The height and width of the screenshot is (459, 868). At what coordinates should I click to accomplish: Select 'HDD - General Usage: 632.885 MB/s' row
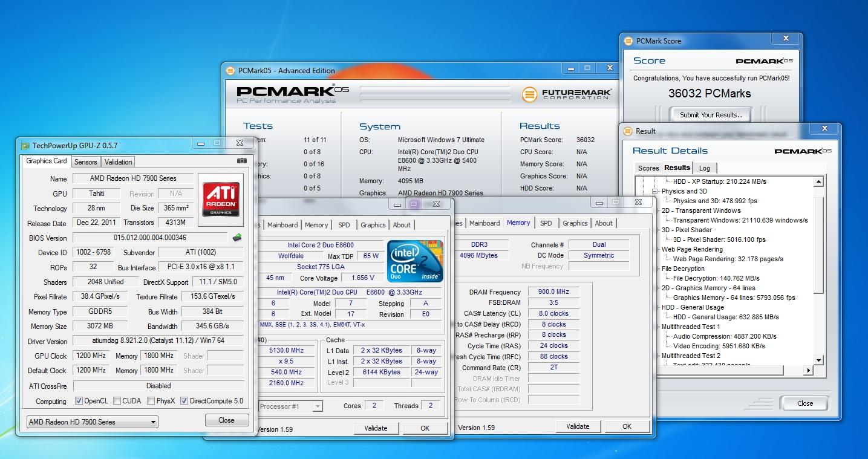pos(726,317)
